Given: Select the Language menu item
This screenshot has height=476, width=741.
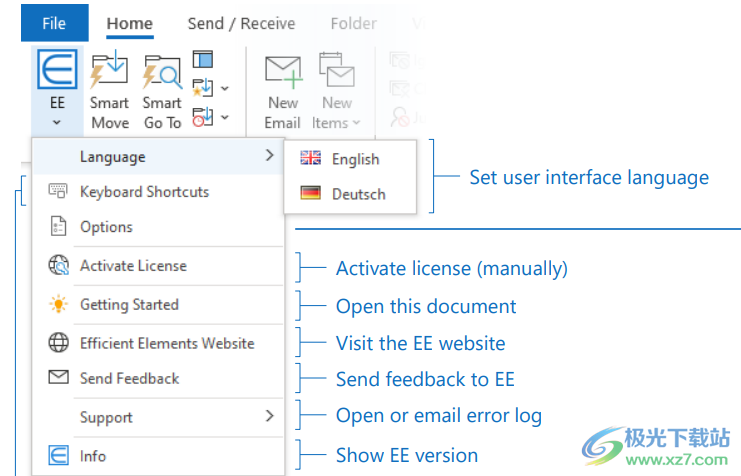Looking at the screenshot, I should point(158,156).
